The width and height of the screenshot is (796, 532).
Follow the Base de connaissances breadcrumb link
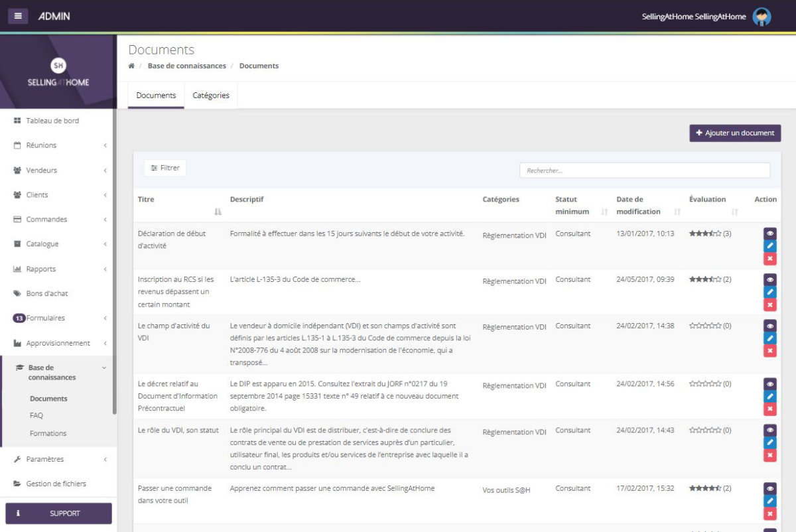tap(186, 66)
